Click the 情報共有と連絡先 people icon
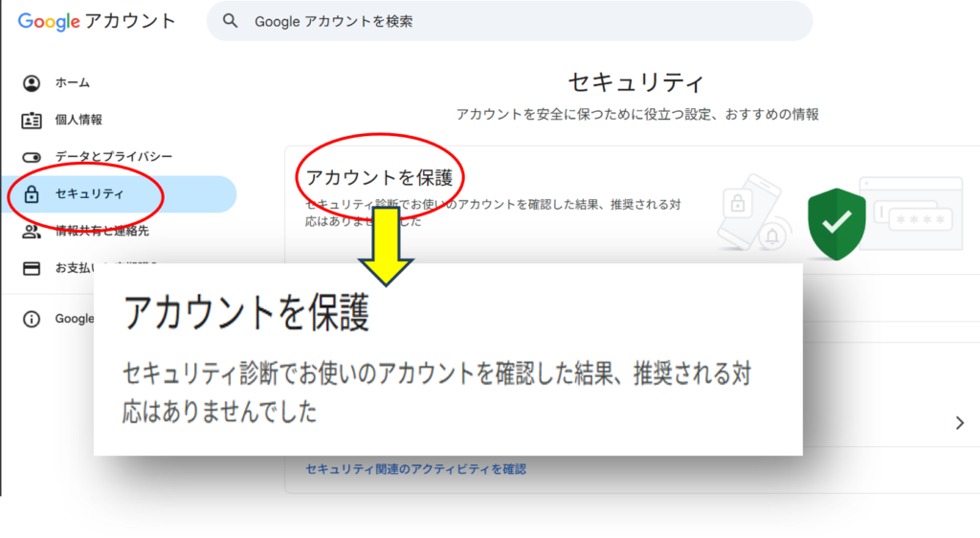Viewport: 980px width, 538px height. (x=32, y=231)
